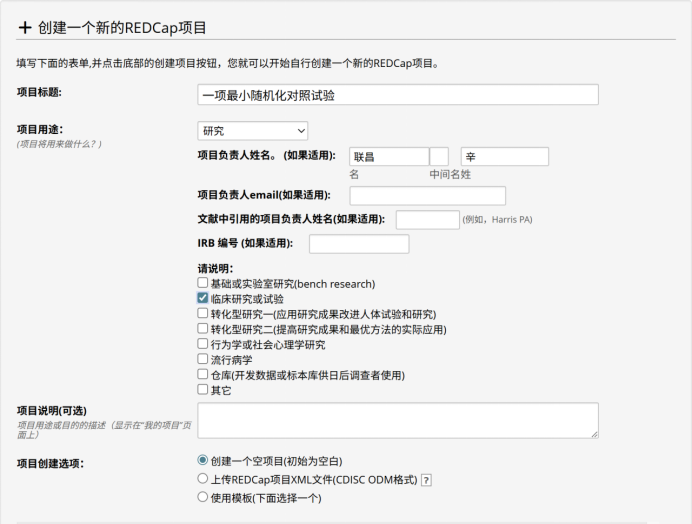Click the 项目创建选项 label text
The height and width of the screenshot is (524, 692).
click(x=50, y=464)
